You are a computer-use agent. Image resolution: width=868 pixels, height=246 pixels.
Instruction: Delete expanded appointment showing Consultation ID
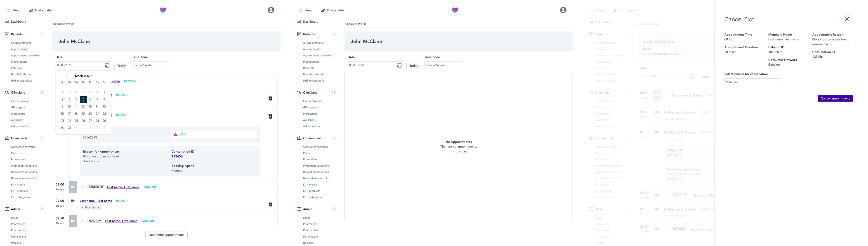coord(270,116)
